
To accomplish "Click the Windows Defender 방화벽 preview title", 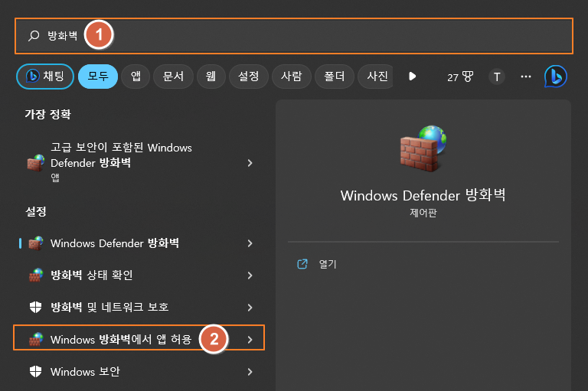I will tap(423, 196).
